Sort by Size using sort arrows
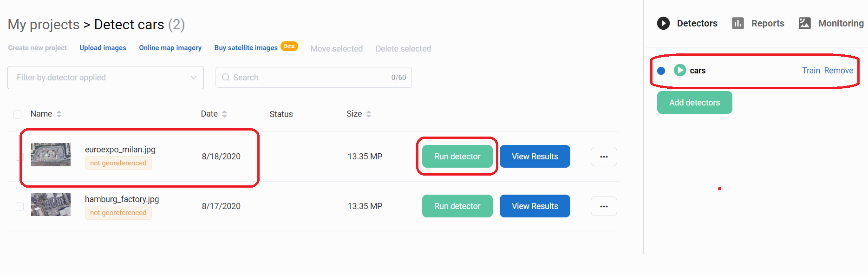The width and height of the screenshot is (868, 275). coord(369,114)
